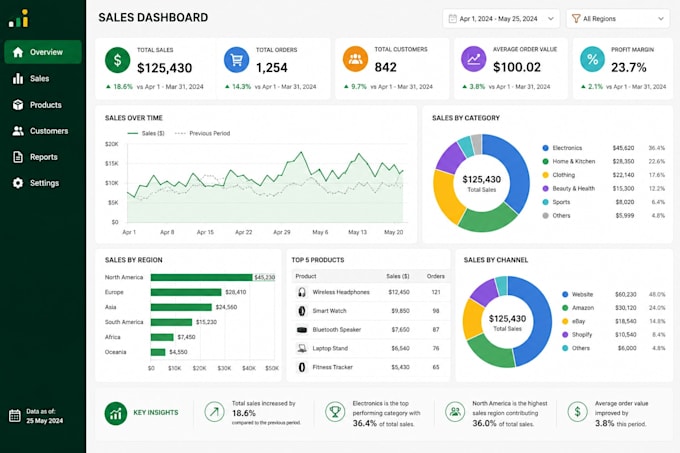Click the Wireless Headphones icon
Screen dimensions: 680x453
click(302, 292)
